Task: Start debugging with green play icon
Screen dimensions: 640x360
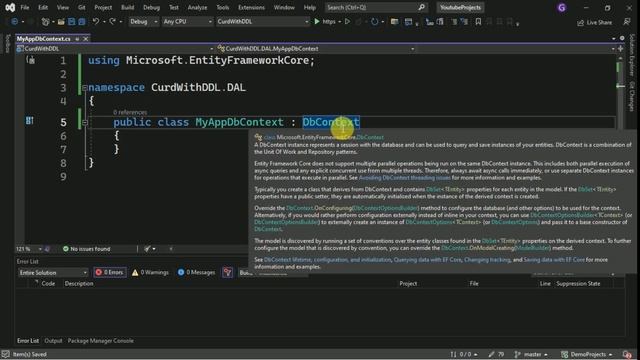Action: pyautogui.click(x=317, y=22)
